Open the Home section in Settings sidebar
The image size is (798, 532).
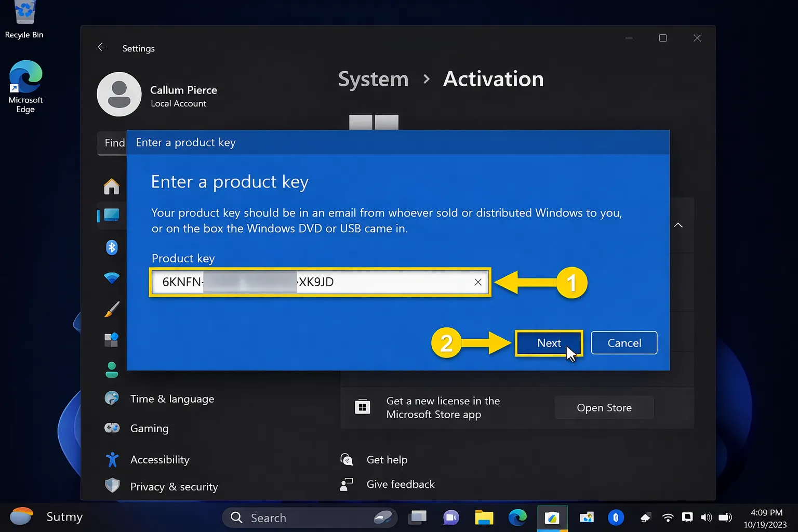[111, 186]
